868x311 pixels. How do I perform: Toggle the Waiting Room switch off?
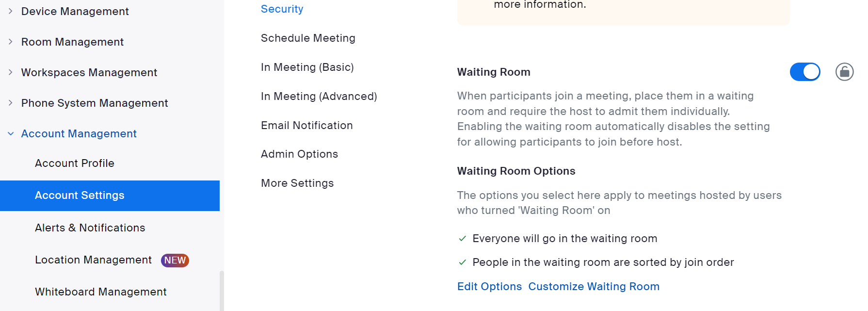tap(805, 72)
